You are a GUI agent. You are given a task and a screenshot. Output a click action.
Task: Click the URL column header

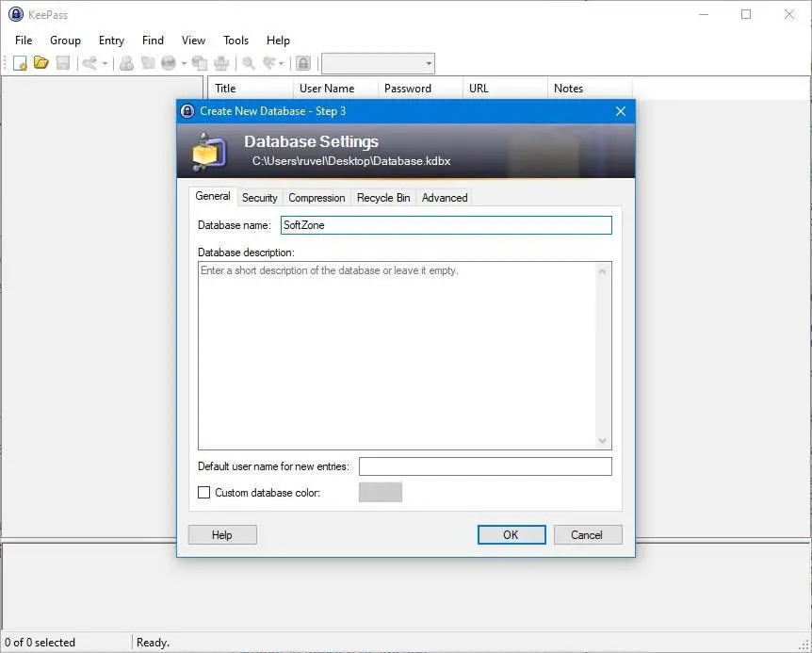[505, 88]
